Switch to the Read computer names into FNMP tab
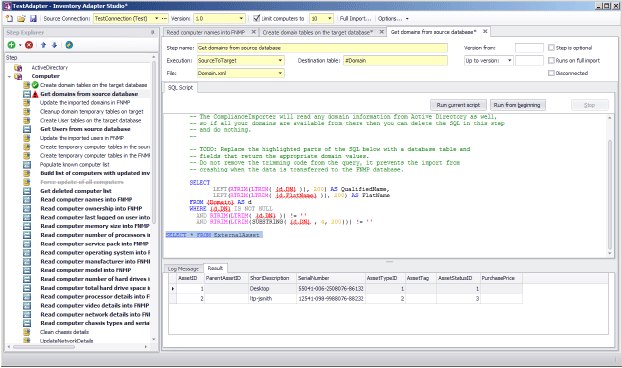622x368 pixels. pos(205,33)
